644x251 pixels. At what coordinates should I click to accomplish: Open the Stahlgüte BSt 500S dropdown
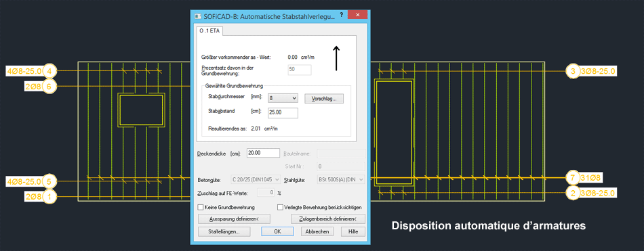coord(341,180)
